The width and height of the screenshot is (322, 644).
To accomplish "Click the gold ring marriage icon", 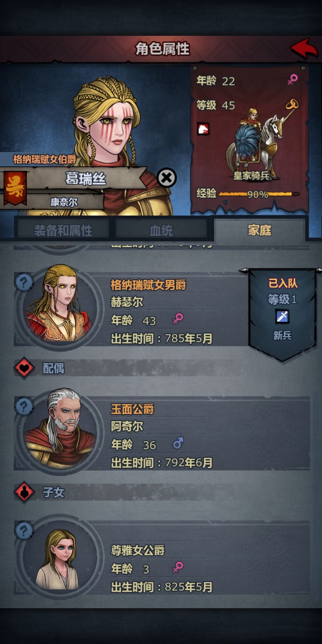I will (292, 105).
